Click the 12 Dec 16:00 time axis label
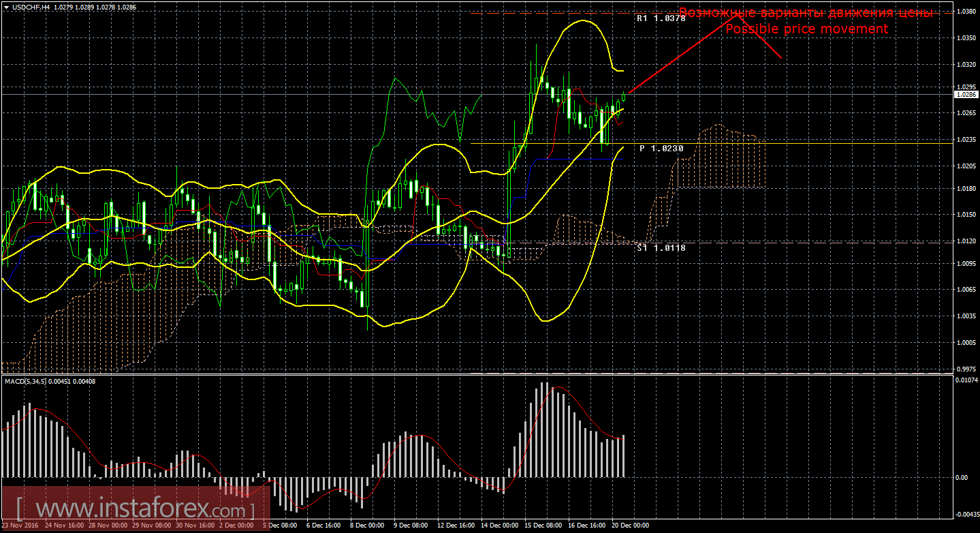This screenshot has width=980, height=533. point(454,526)
